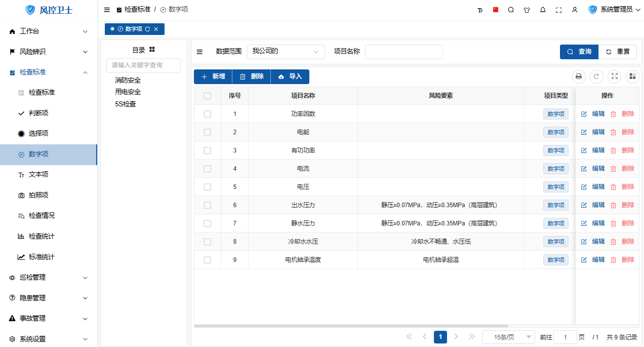Image resolution: width=644 pixels, height=347 pixels.
Task: Click the 新增 button
Action: tap(213, 76)
